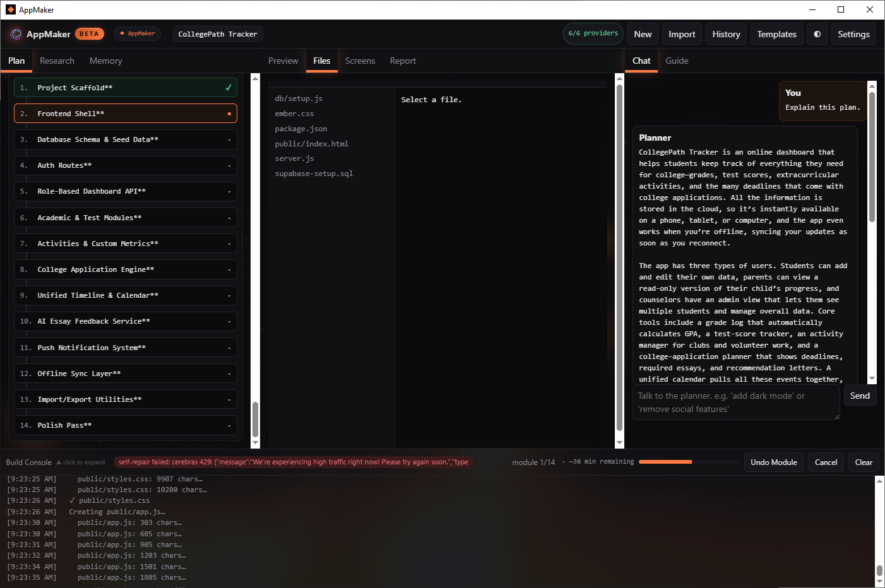Click the chat panel scrollbar thumb
This screenshot has width=885, height=588.
click(872, 156)
